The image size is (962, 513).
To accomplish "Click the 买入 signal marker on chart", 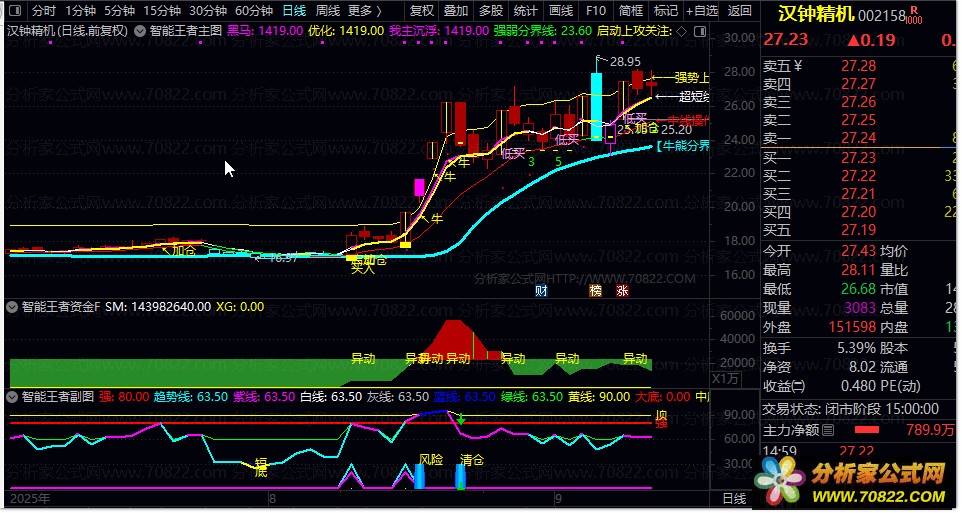I will (363, 268).
